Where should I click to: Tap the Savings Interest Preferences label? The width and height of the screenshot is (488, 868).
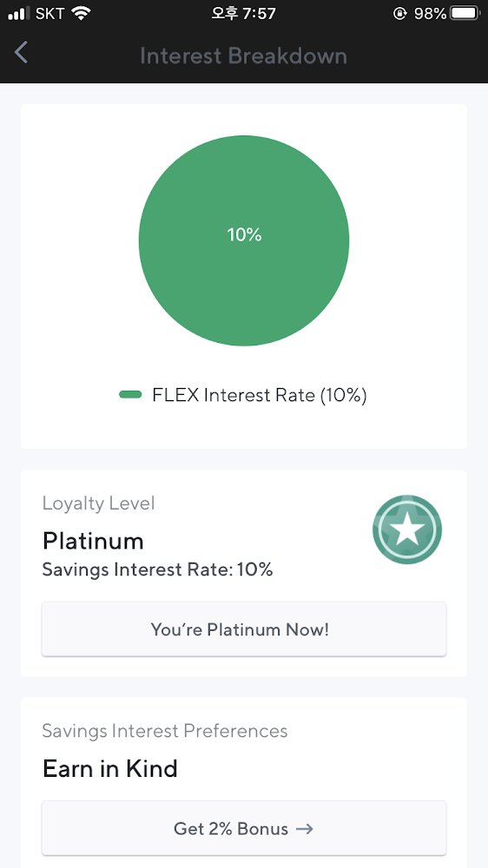click(x=165, y=731)
